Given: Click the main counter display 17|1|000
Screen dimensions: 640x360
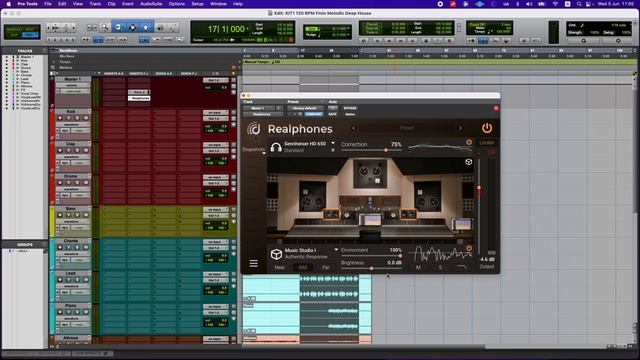Looking at the screenshot, I should point(226,29).
